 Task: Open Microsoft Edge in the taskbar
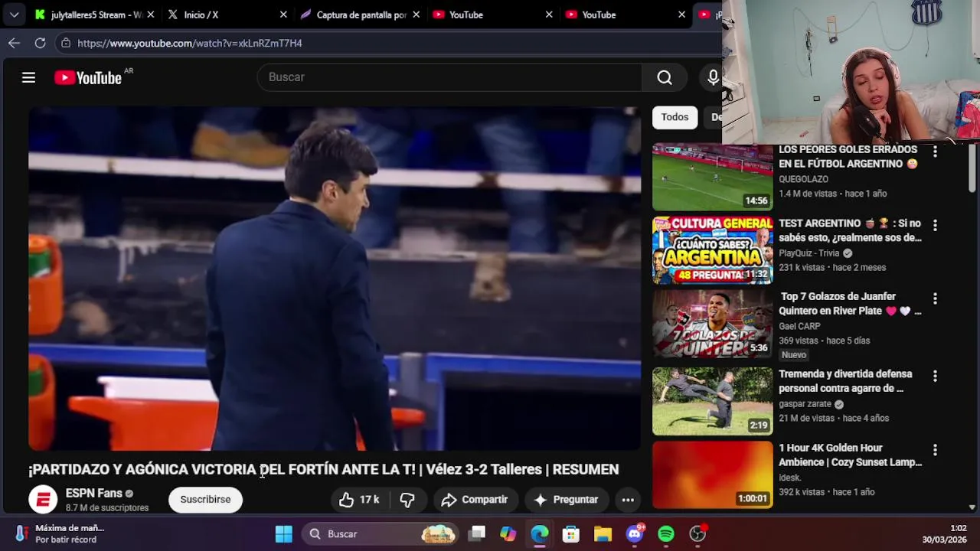540,533
